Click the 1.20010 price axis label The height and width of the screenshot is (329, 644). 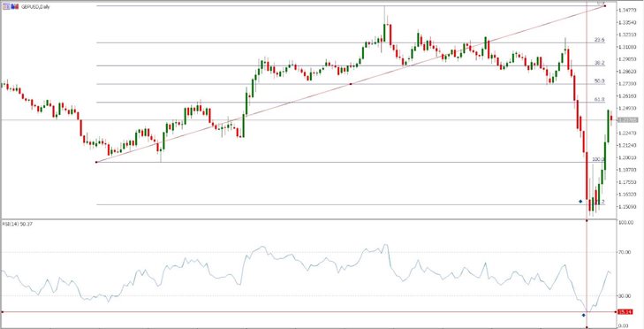(x=628, y=157)
